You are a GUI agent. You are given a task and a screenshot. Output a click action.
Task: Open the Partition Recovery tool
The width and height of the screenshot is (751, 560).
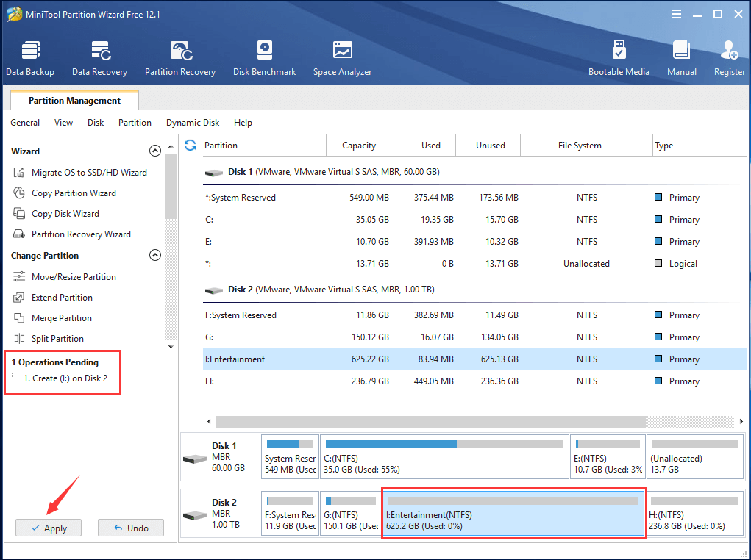(180, 58)
